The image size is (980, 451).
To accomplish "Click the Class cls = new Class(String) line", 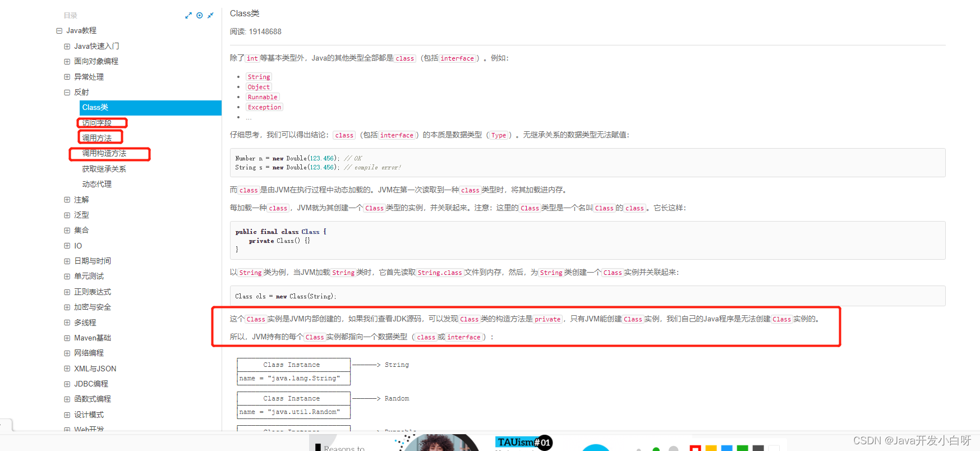I will [286, 296].
